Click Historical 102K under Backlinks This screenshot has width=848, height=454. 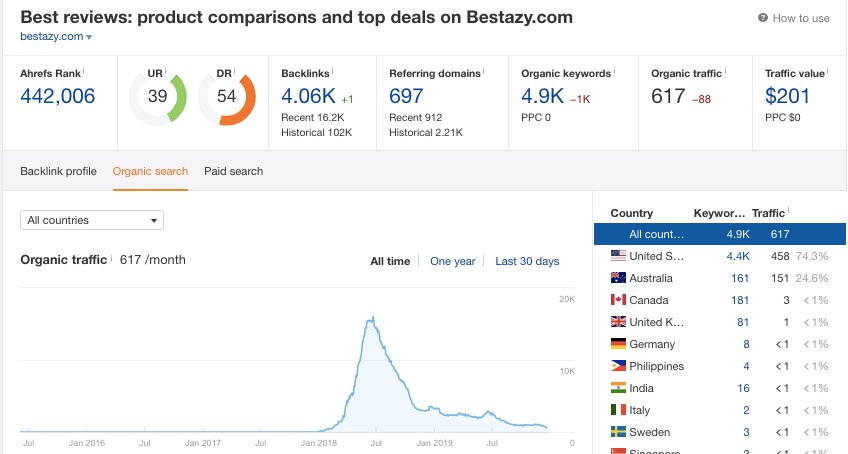click(316, 133)
